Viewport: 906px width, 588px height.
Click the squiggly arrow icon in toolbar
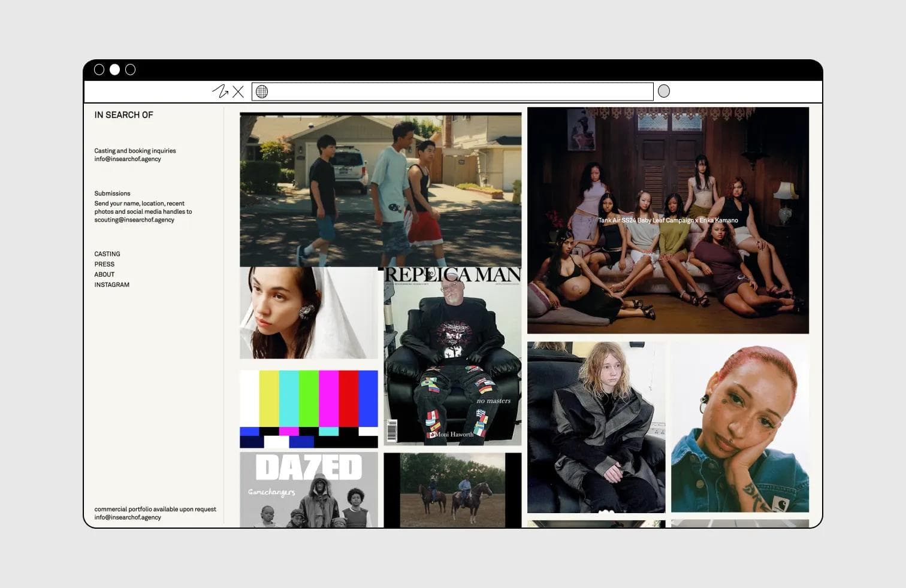coord(221,92)
